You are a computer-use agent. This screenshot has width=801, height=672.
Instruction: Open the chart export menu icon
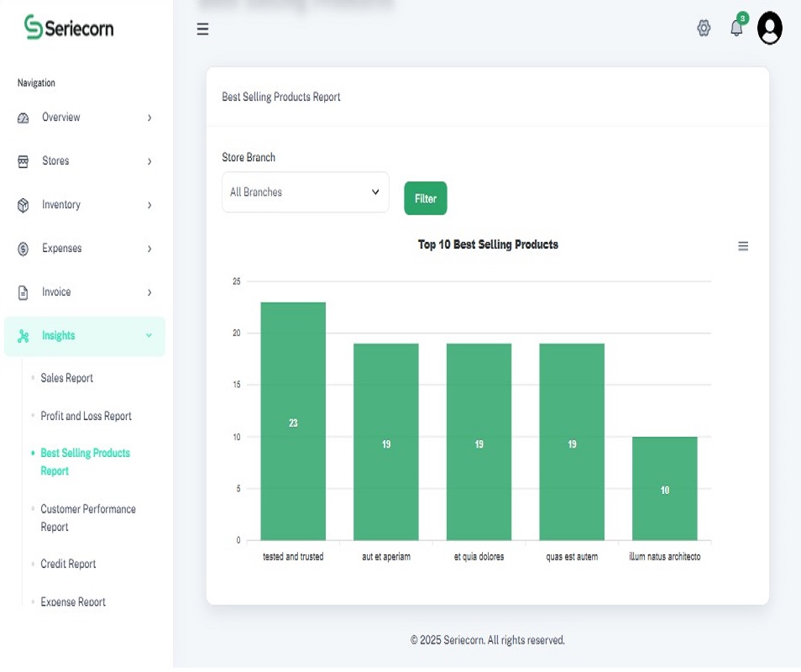(743, 246)
